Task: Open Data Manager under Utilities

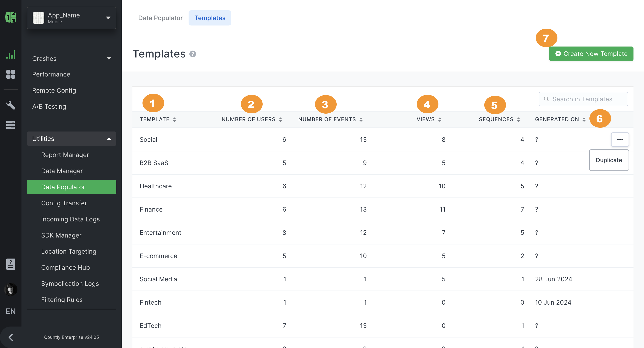Action: pos(62,171)
